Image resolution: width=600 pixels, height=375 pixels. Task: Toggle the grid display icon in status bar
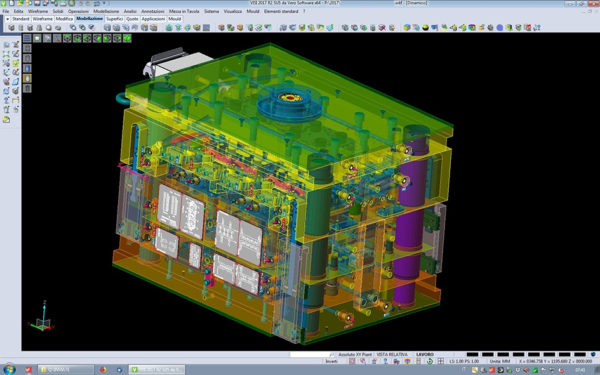(440, 361)
